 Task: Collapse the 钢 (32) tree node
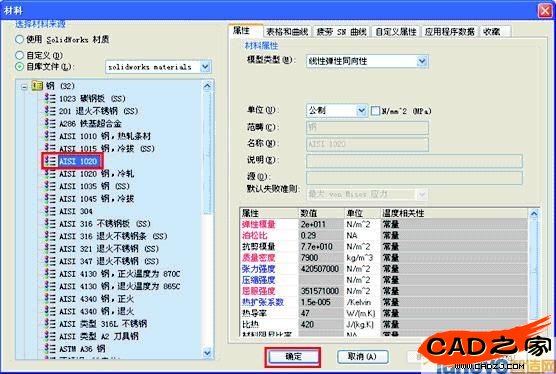pos(24,86)
